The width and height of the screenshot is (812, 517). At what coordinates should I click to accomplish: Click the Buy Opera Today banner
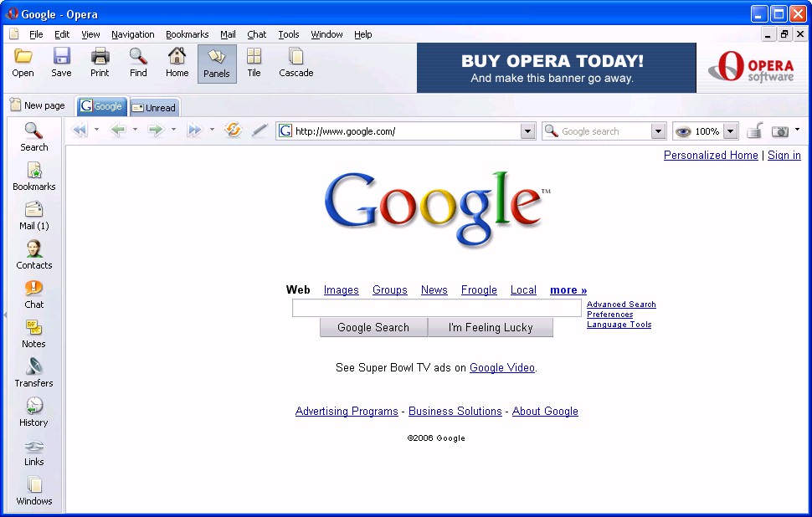pyautogui.click(x=556, y=68)
